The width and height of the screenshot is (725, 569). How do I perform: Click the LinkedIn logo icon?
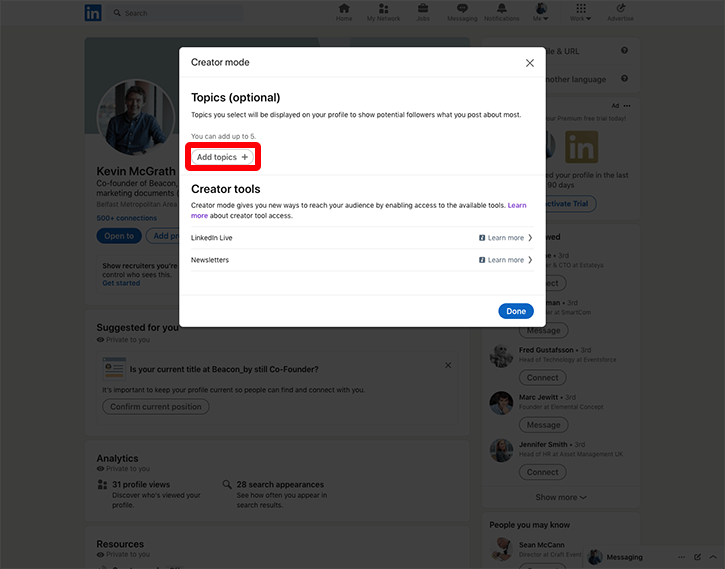(93, 13)
